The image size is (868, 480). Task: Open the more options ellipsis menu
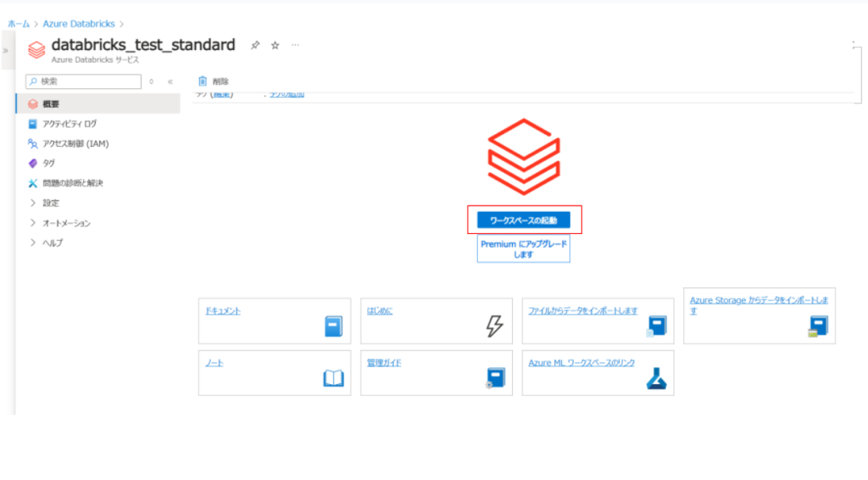[295, 45]
